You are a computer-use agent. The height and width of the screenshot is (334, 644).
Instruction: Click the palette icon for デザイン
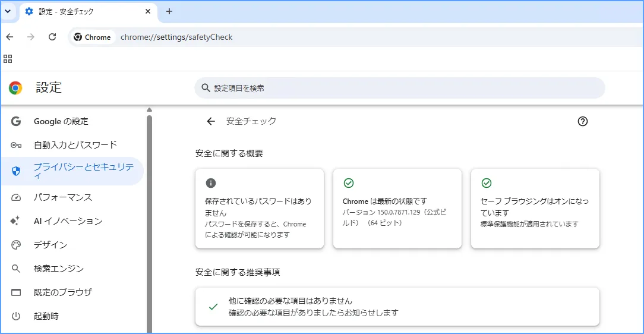pyautogui.click(x=16, y=245)
